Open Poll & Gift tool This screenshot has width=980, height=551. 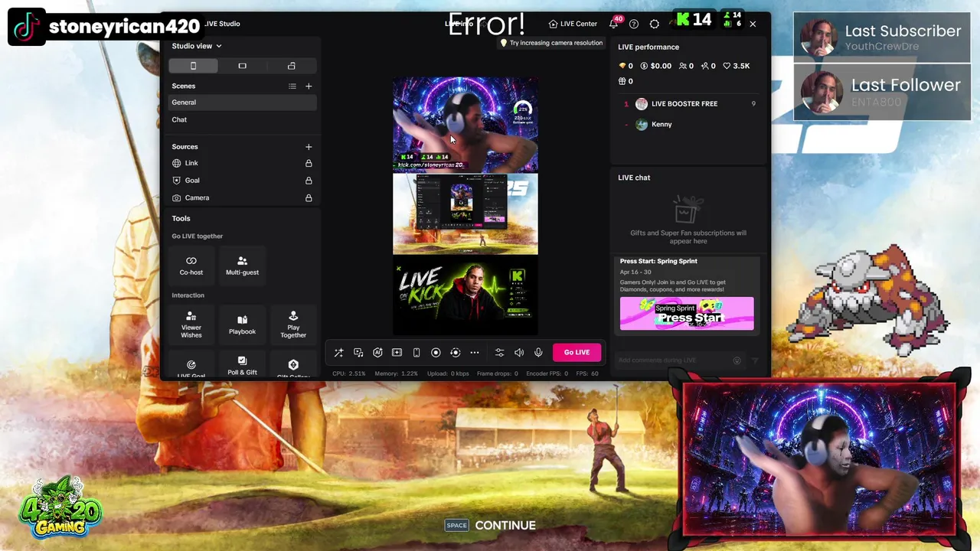pos(242,366)
